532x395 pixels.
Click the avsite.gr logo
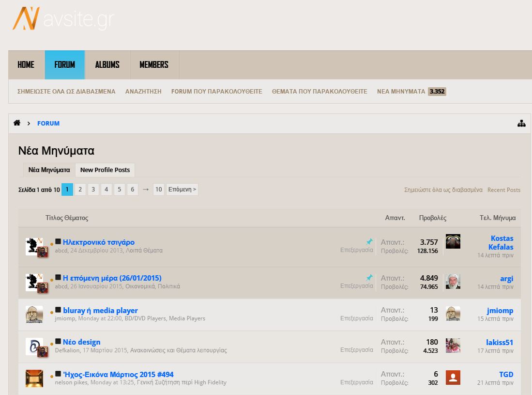coord(63,19)
